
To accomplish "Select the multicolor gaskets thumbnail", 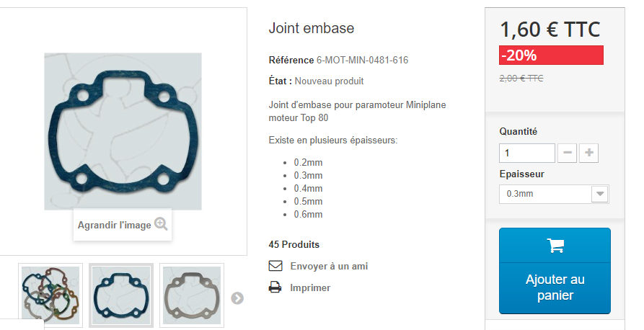I will coord(50,295).
